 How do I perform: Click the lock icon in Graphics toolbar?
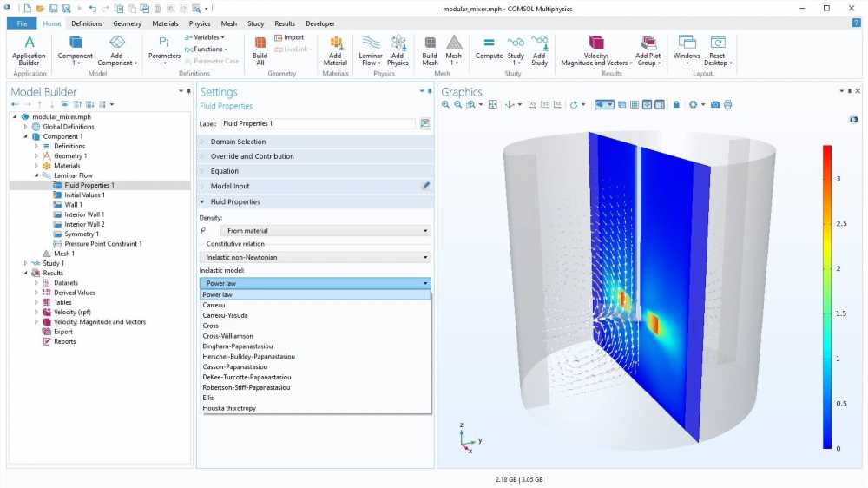pos(676,105)
